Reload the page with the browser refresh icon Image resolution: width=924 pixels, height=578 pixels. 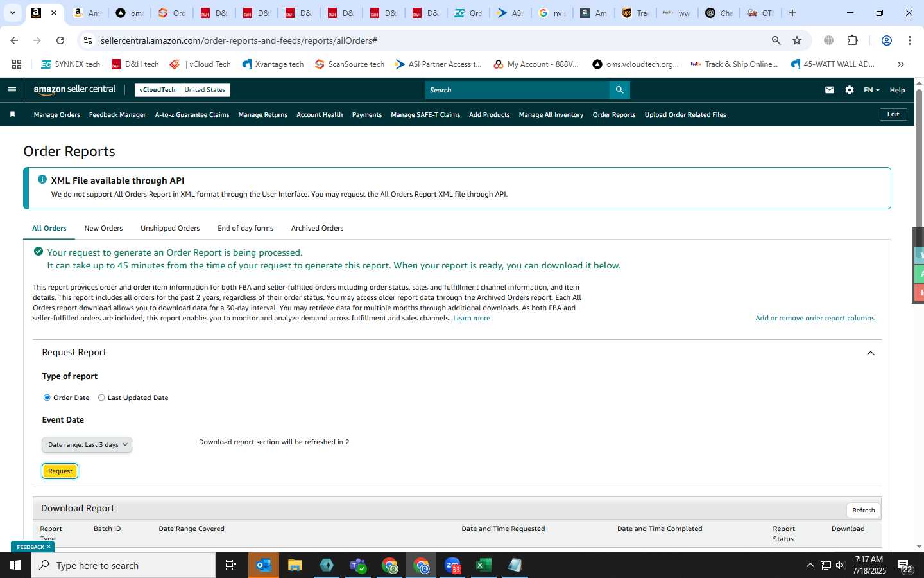(x=60, y=40)
